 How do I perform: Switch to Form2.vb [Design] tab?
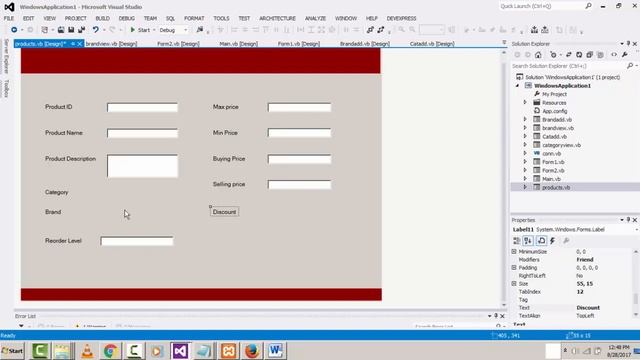point(178,44)
